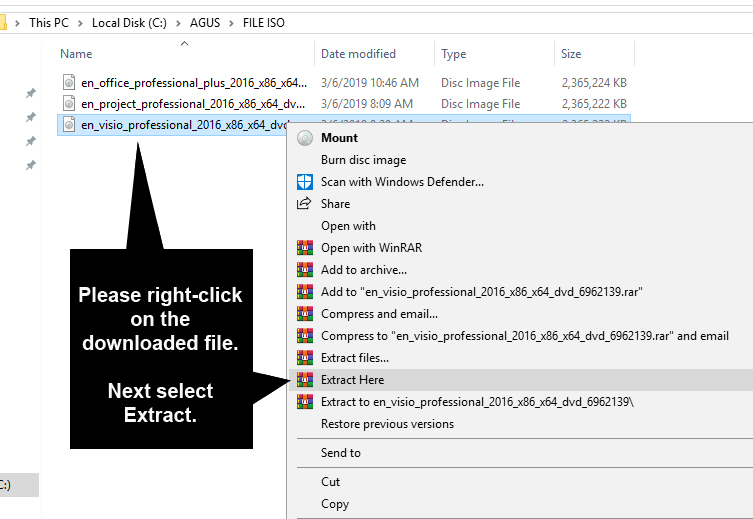Click the Mount disc icon
The width and height of the screenshot is (753, 519).
click(x=305, y=138)
